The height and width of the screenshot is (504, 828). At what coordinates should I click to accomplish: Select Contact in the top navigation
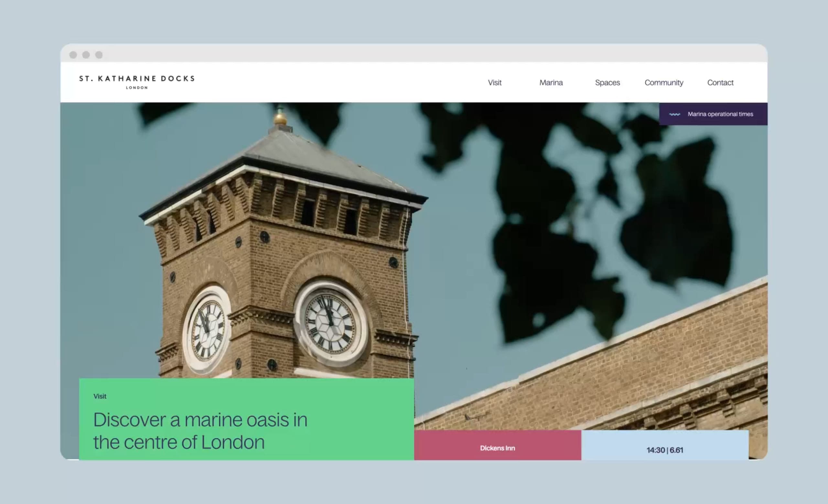pyautogui.click(x=720, y=83)
